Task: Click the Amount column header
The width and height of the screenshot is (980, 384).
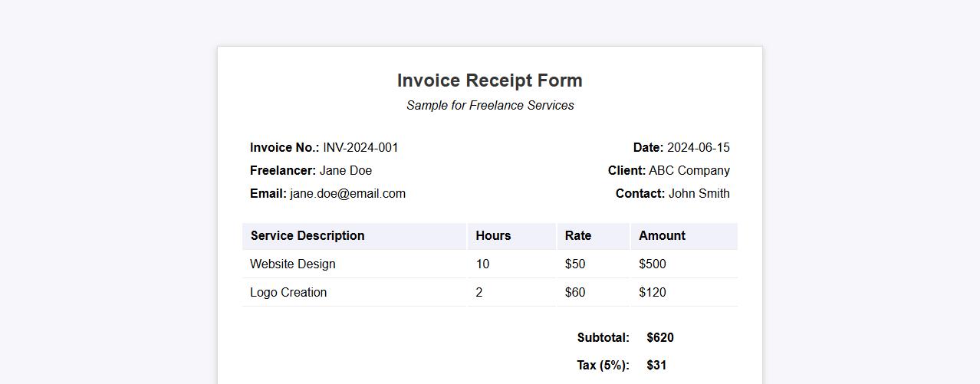Action: pos(684,236)
